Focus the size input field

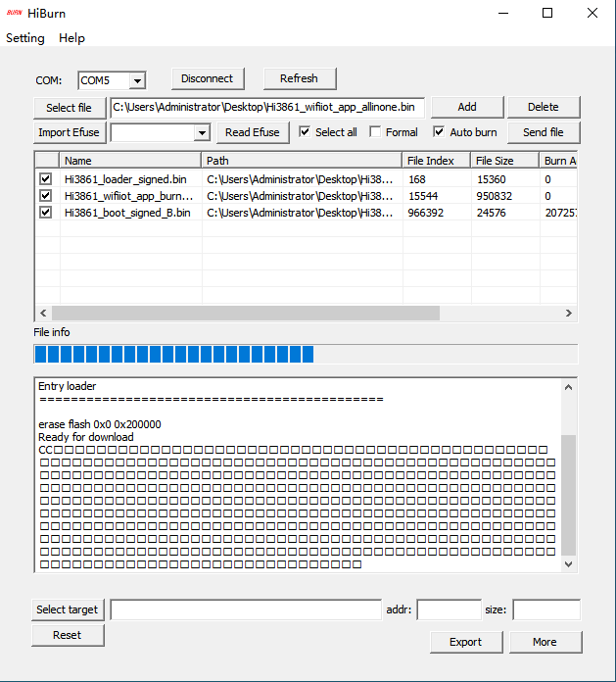click(x=546, y=609)
